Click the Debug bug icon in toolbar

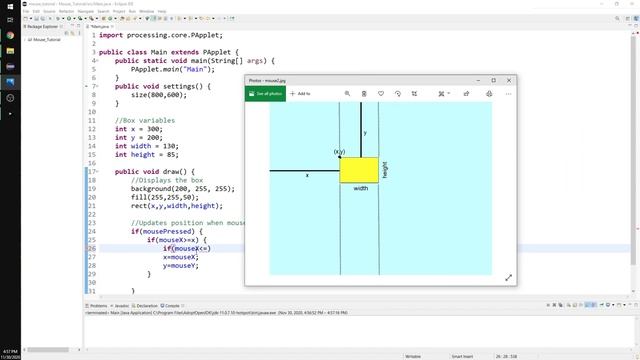(x=58, y=19)
